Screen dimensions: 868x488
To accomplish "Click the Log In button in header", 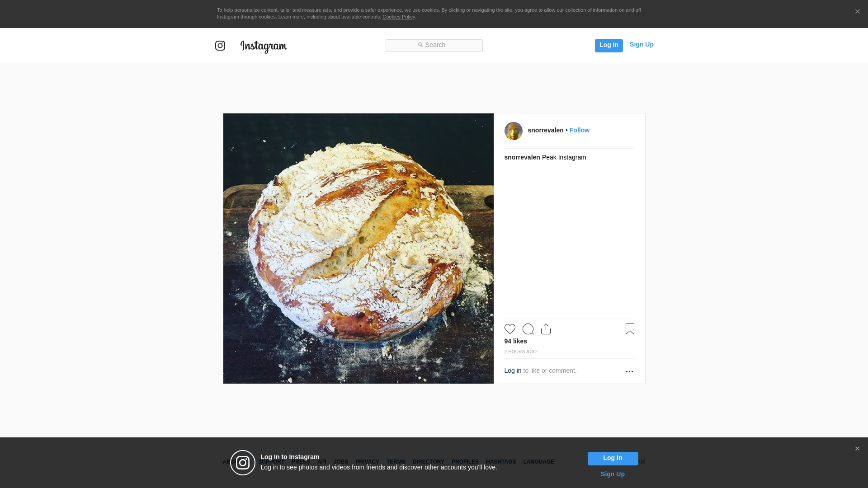I will (x=609, y=45).
